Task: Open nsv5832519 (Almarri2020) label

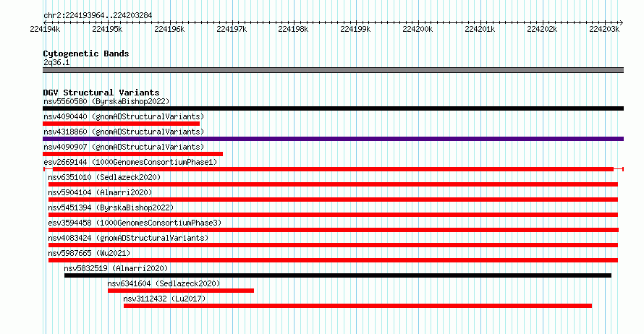Action: 116,268
